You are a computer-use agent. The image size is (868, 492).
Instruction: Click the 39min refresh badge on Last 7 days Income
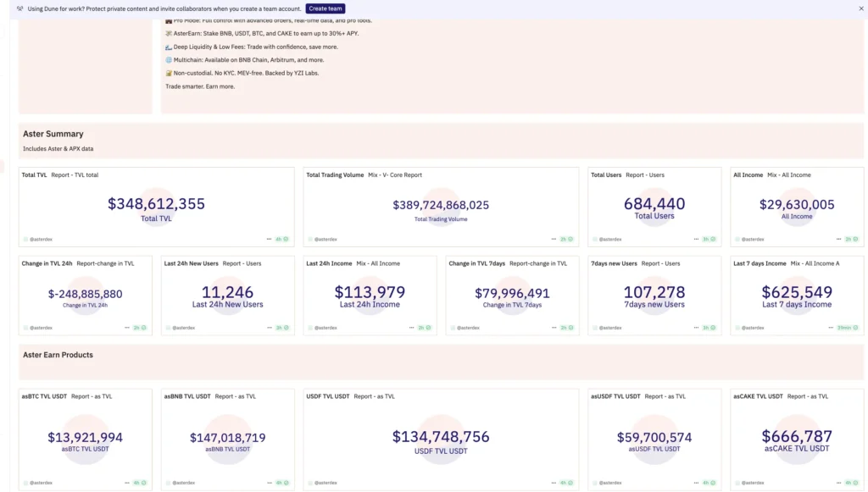[x=848, y=328]
